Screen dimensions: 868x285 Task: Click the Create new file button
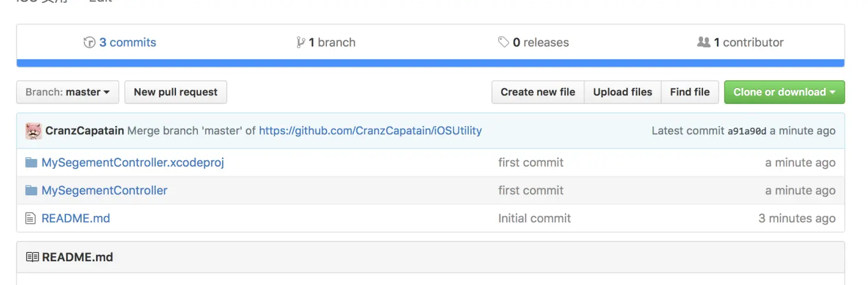click(538, 92)
